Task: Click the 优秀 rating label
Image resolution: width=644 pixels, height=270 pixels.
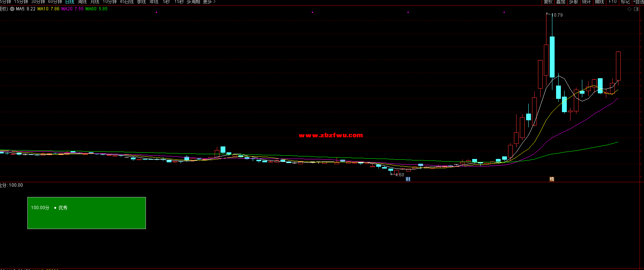Action: pos(63,208)
